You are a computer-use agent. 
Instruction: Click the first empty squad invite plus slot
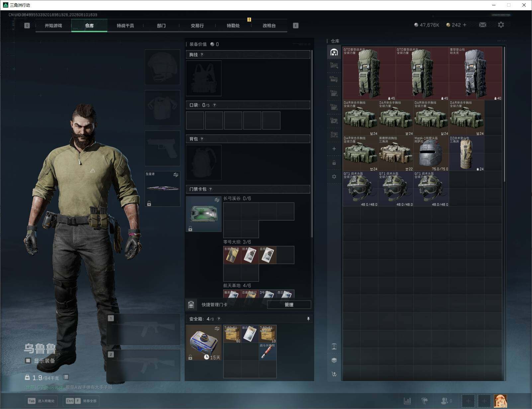point(468,401)
